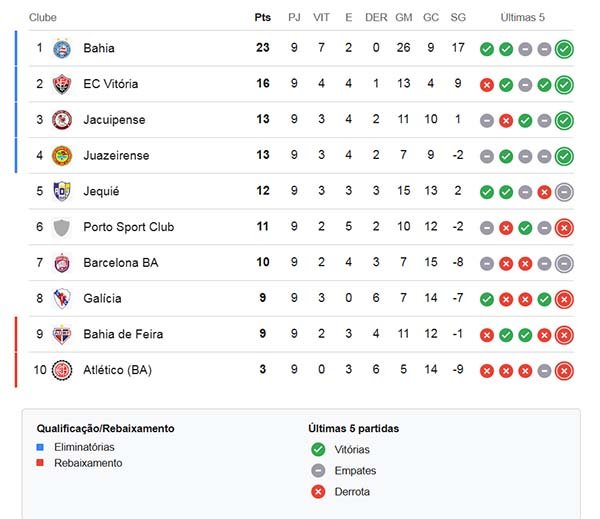The height and width of the screenshot is (519, 600).
Task: Click the Ultimas 5 column header
Action: click(x=522, y=17)
